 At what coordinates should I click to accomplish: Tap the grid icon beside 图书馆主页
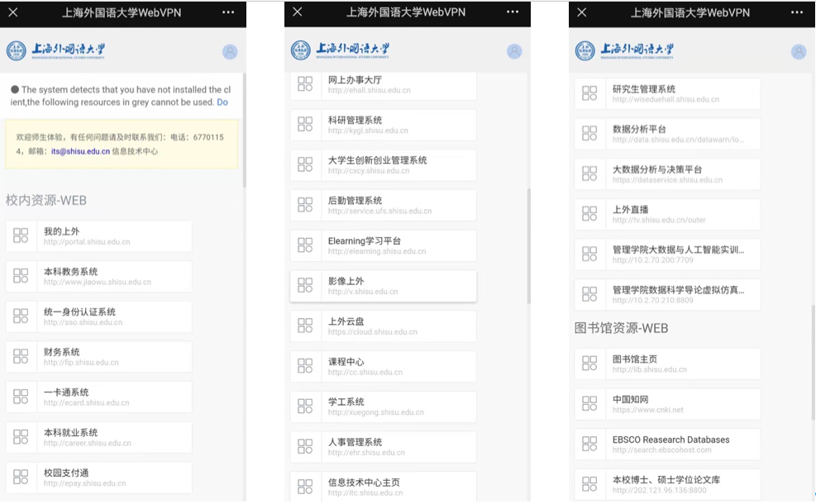pos(589,364)
